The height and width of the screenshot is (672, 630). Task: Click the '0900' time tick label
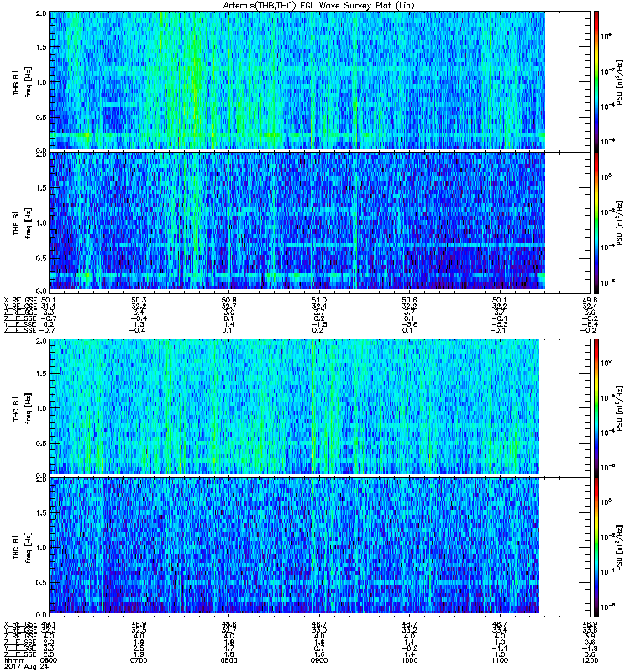[319, 660]
